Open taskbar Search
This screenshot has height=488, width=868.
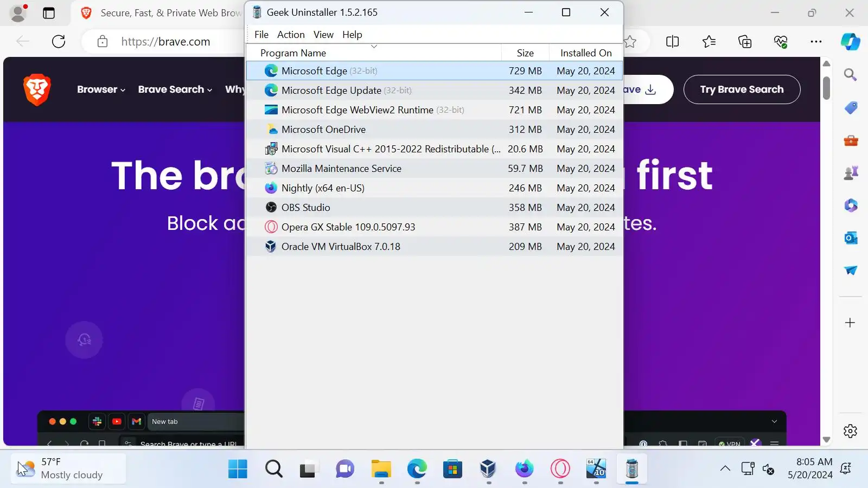point(273,469)
